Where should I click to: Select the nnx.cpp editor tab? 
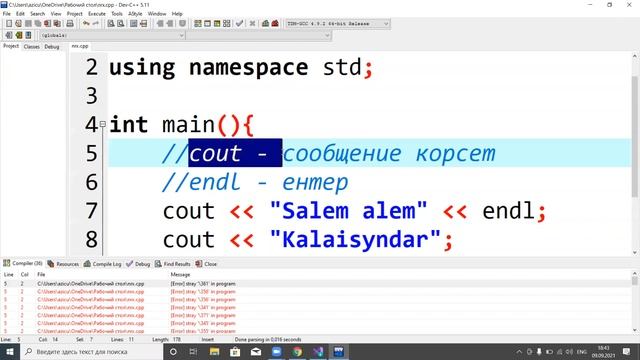click(80, 46)
